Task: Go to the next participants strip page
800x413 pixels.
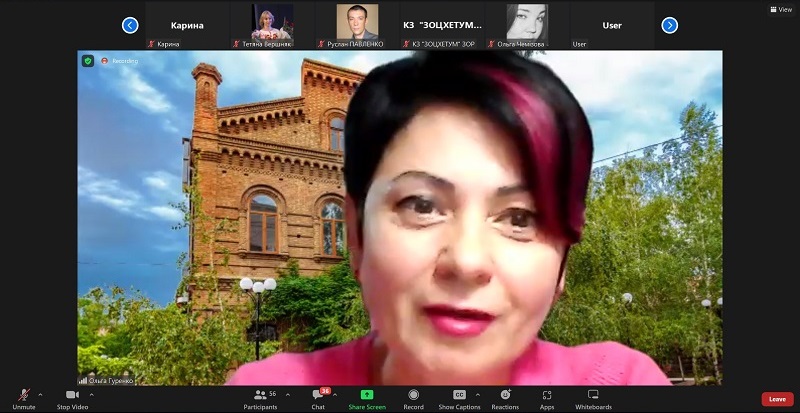Action: click(x=669, y=25)
